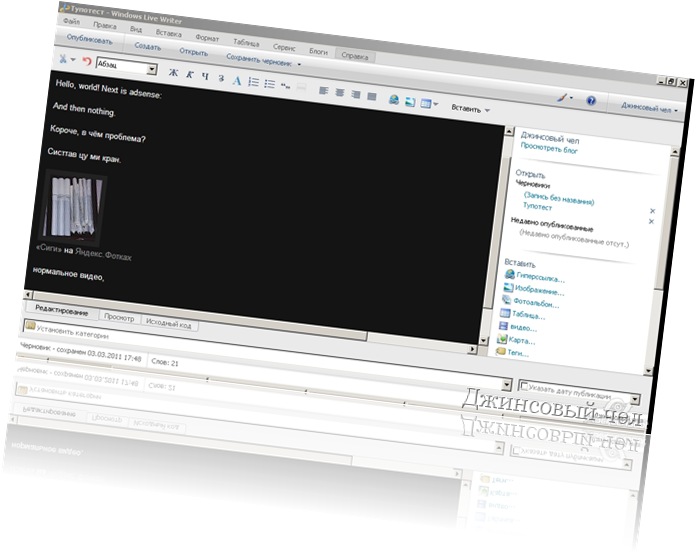
Task: Click Просмотреть блог link
Action: (549, 148)
